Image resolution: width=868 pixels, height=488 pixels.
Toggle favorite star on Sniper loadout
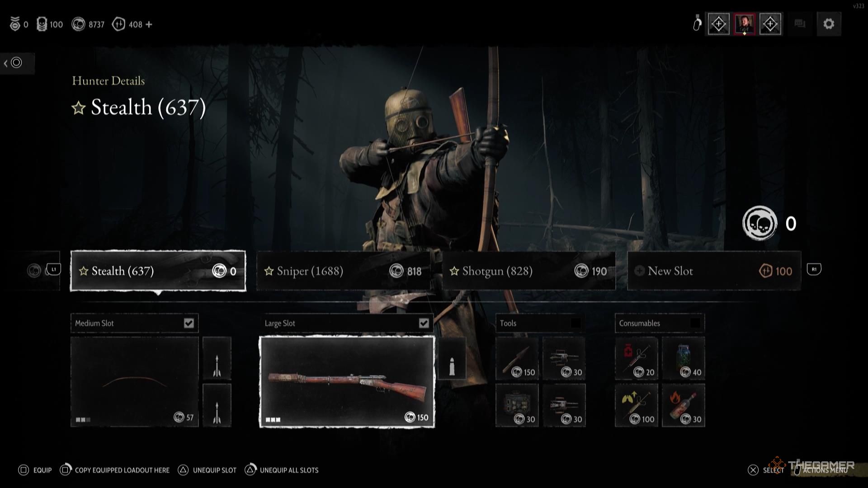(269, 271)
